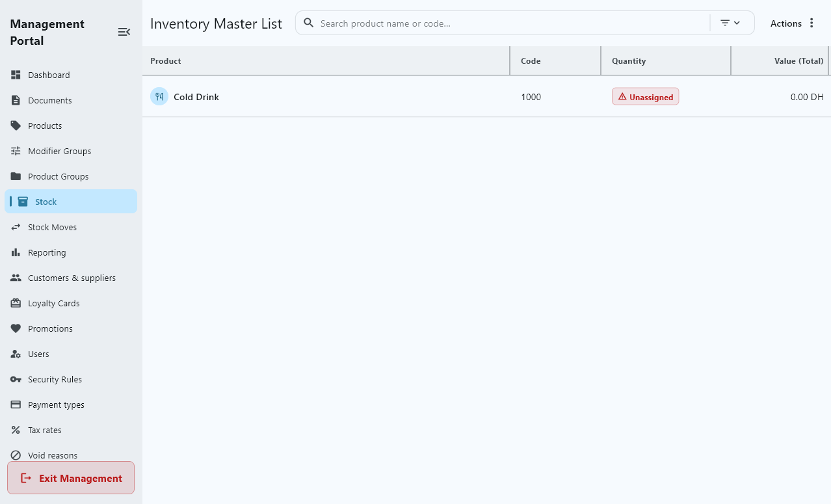831x504 pixels.
Task: Select Stock Moves in sidebar
Action: pyautogui.click(x=71, y=227)
